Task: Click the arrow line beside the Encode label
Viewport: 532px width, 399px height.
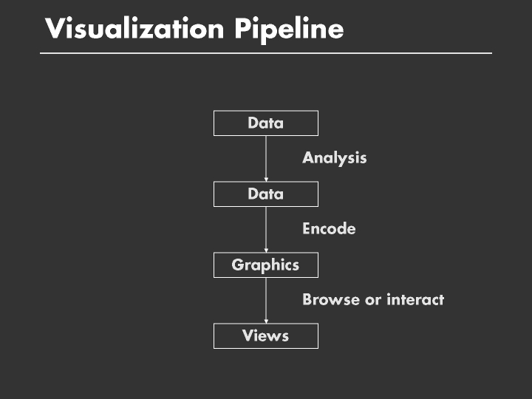Action: point(266,228)
